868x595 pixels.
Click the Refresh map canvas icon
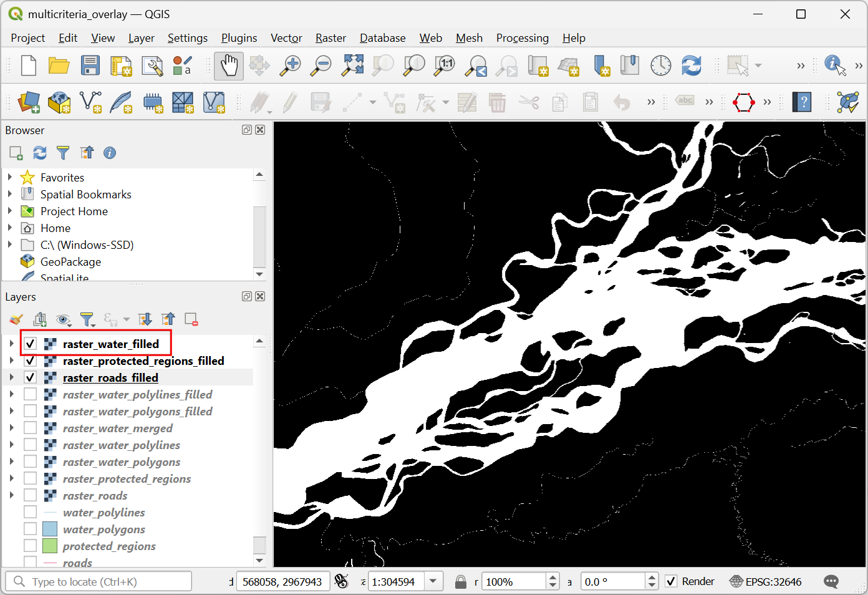tap(691, 65)
